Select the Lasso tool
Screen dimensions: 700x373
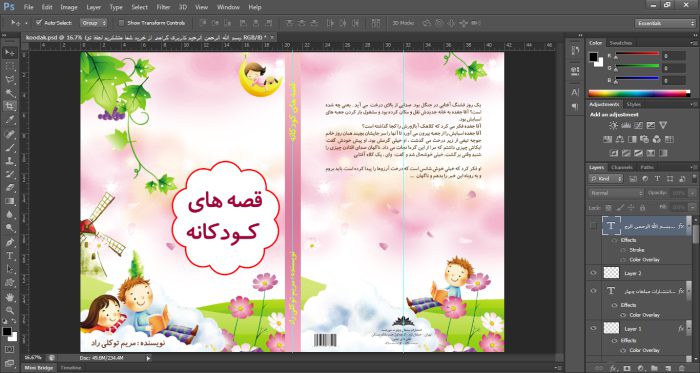(9, 80)
